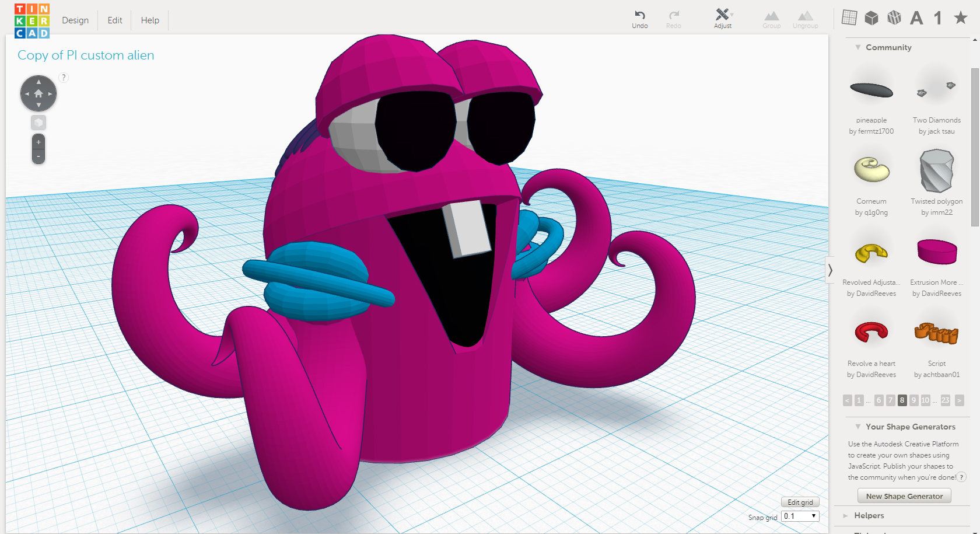Click current community page 8
980x534 pixels.
(x=902, y=400)
